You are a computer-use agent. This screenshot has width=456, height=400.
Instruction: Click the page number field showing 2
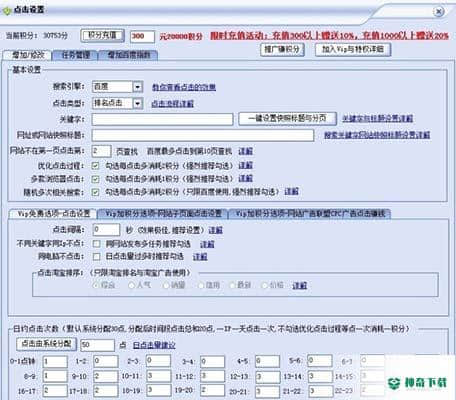tap(101, 151)
